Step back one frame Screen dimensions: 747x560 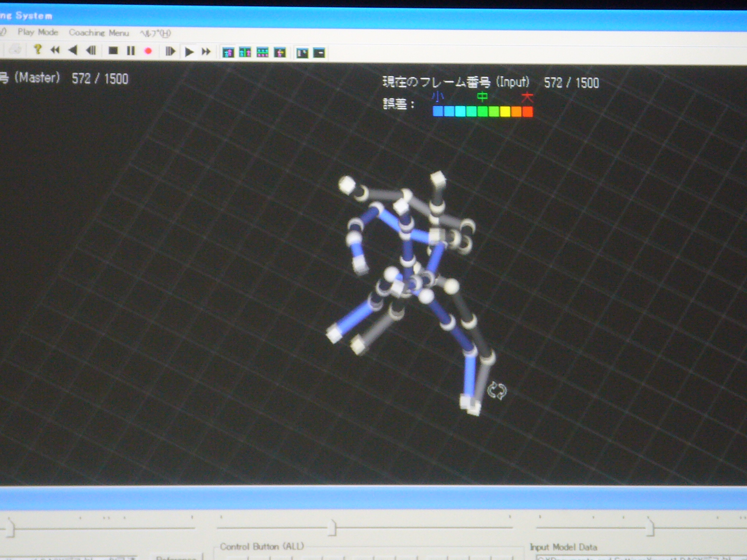click(x=91, y=50)
